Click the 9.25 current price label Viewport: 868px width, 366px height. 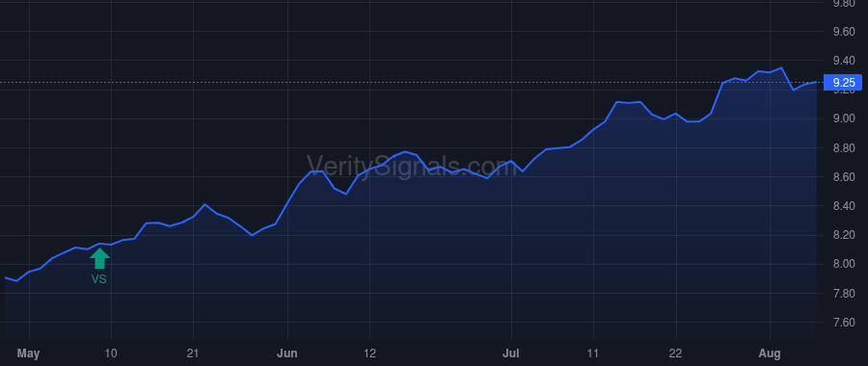[x=844, y=83]
